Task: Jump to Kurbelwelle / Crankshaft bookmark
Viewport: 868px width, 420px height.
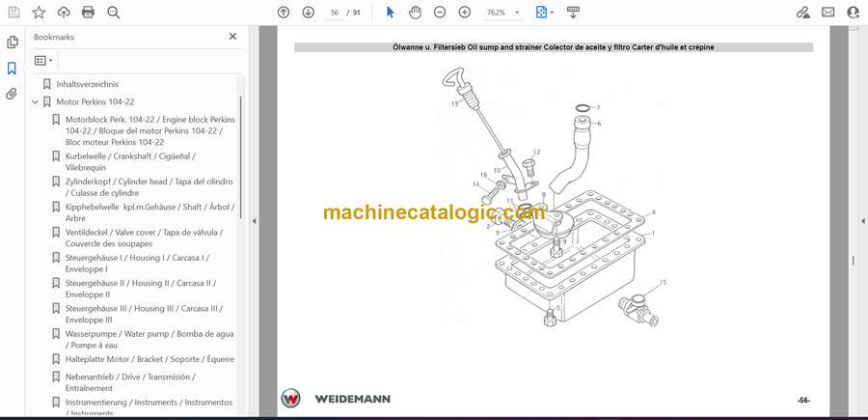Action: (130, 162)
